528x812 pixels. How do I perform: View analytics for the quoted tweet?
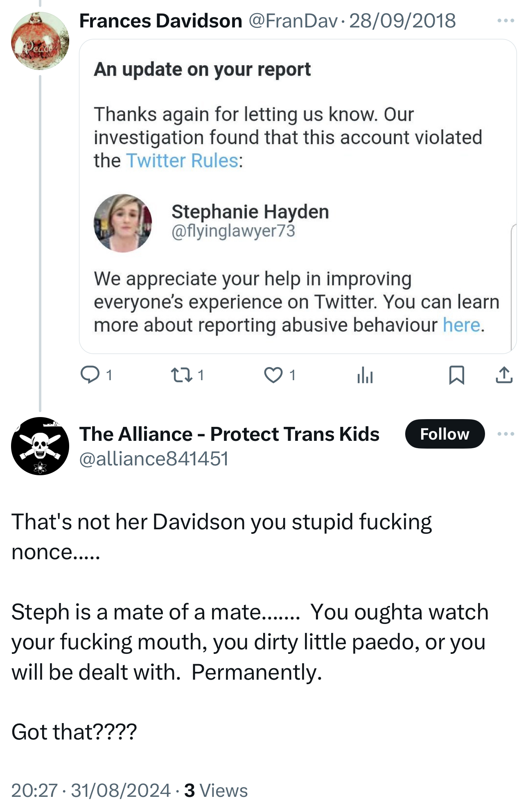pos(365,375)
